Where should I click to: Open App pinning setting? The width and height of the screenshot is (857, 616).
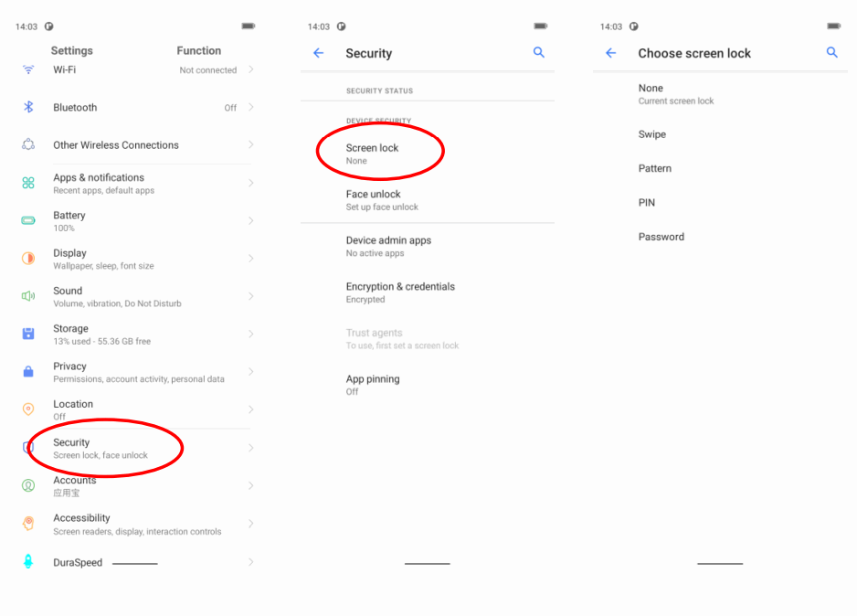[x=373, y=384]
